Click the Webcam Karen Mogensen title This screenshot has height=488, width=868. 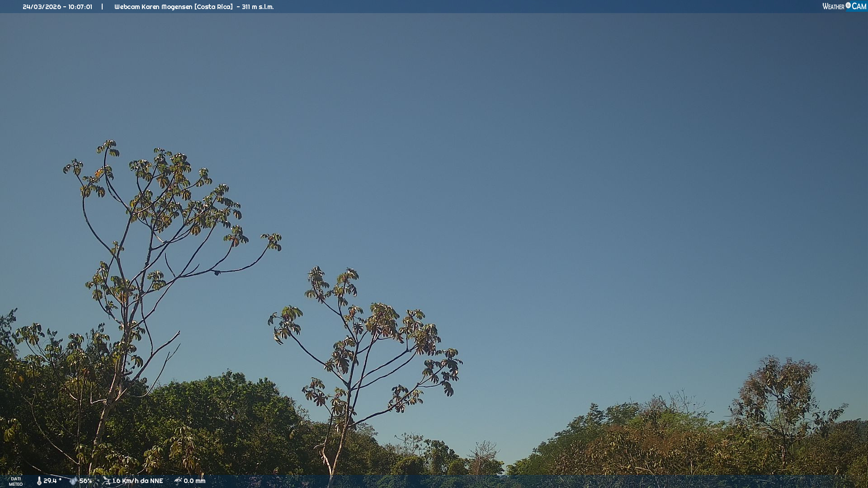pos(153,7)
